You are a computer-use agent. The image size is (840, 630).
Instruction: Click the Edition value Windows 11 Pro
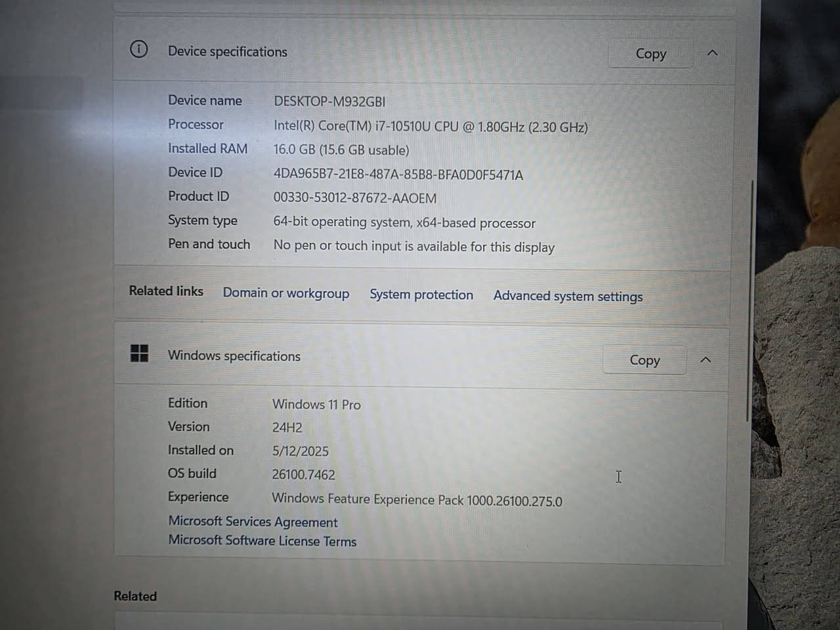[316, 405]
